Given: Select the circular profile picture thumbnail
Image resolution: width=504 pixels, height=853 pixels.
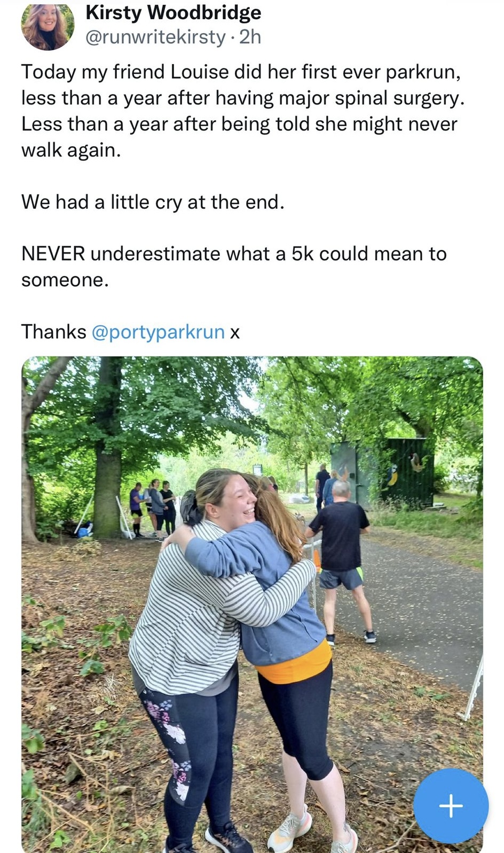Looking at the screenshot, I should click(48, 26).
